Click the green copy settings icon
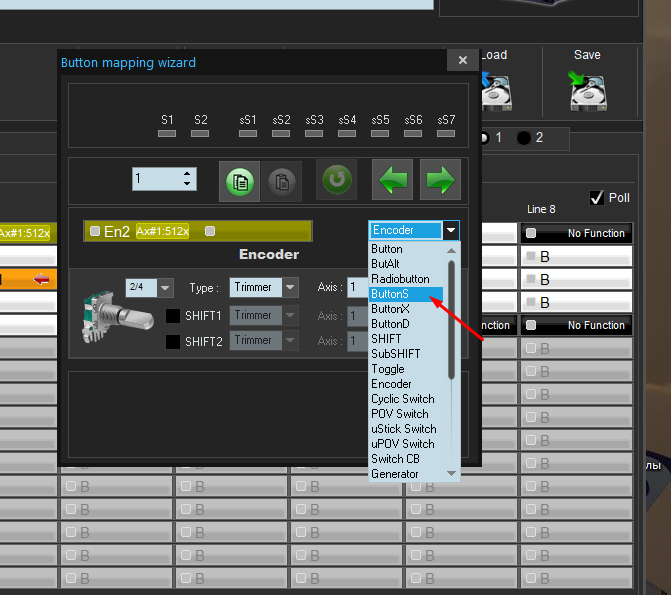Viewport: 671px width, 595px height. point(239,181)
